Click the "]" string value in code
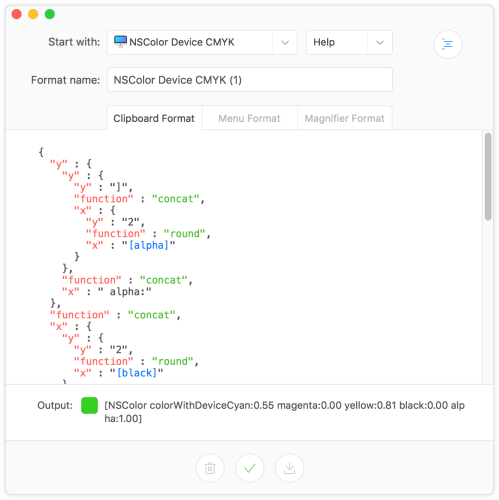Image resolution: width=499 pixels, height=500 pixels. click(119, 187)
